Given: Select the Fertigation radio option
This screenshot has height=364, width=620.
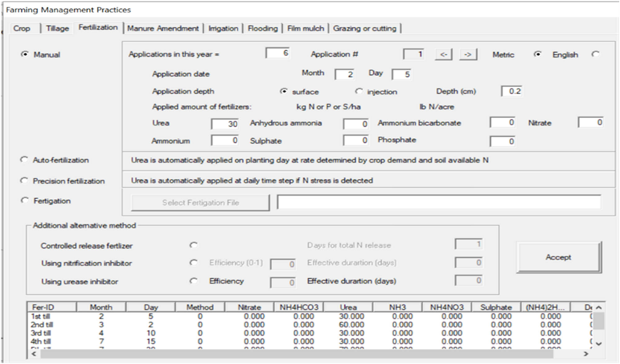Looking at the screenshot, I should [x=24, y=200].
